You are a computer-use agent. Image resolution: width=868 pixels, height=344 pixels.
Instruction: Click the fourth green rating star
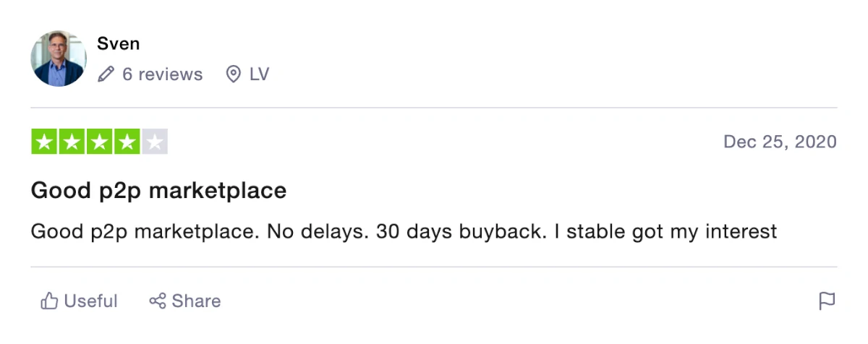(127, 142)
